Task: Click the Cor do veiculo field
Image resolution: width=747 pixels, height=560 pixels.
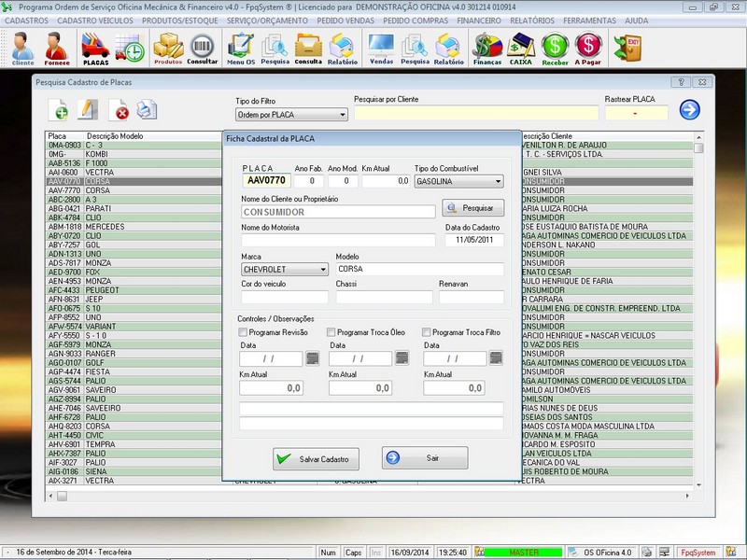Action: pos(285,297)
